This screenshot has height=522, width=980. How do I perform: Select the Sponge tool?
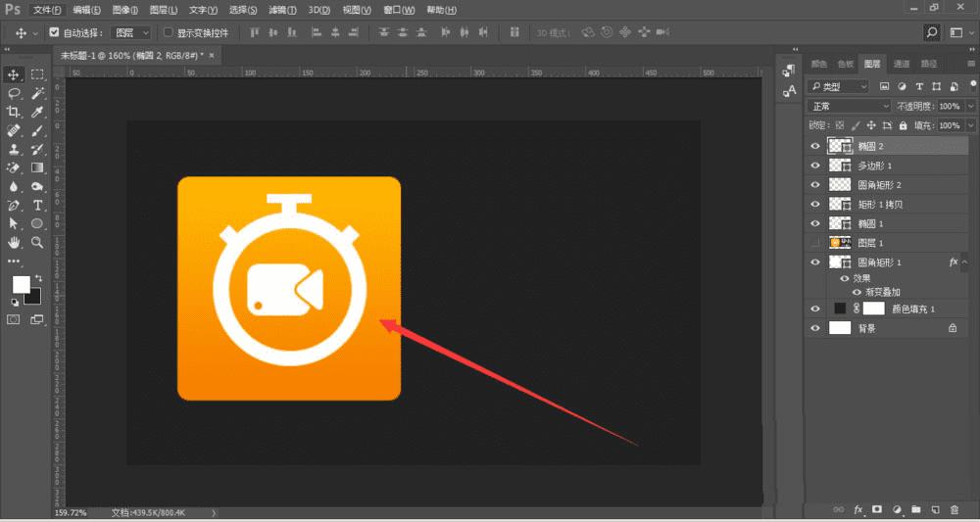tap(37, 186)
